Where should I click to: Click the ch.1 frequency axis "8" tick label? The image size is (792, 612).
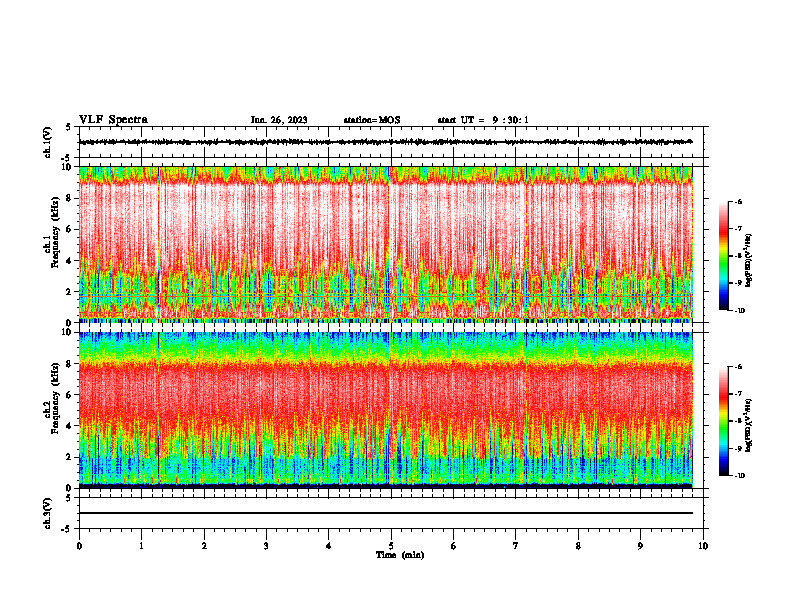click(69, 198)
